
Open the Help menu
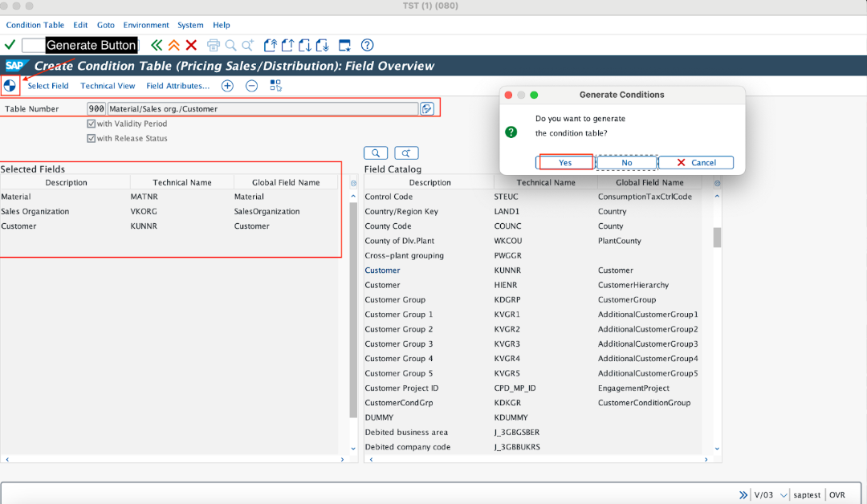coord(222,25)
